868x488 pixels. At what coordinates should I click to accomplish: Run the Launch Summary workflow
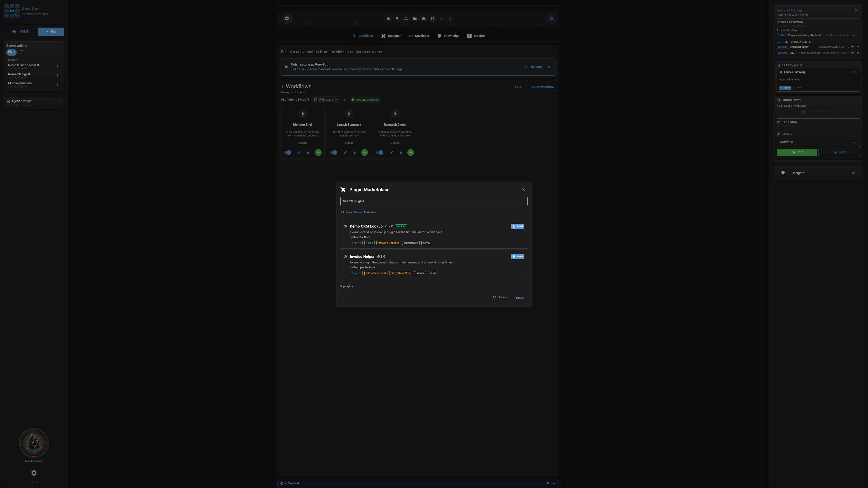[x=364, y=152]
